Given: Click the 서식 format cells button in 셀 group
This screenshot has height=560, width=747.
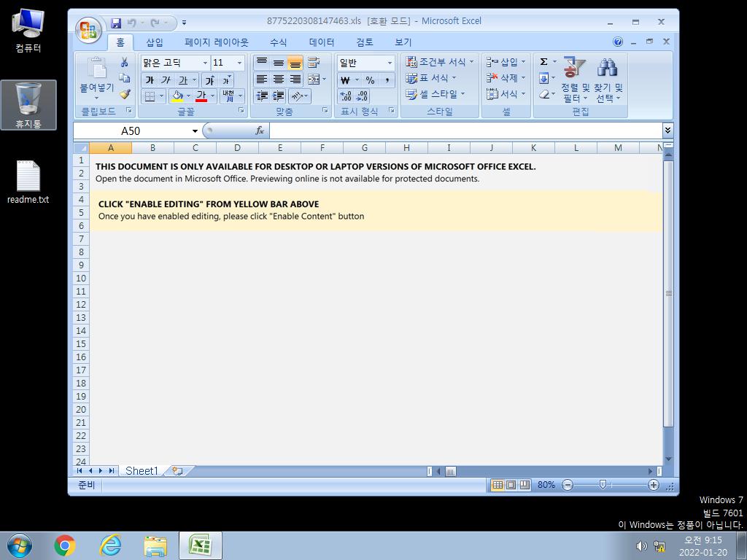Looking at the screenshot, I should click(x=506, y=94).
